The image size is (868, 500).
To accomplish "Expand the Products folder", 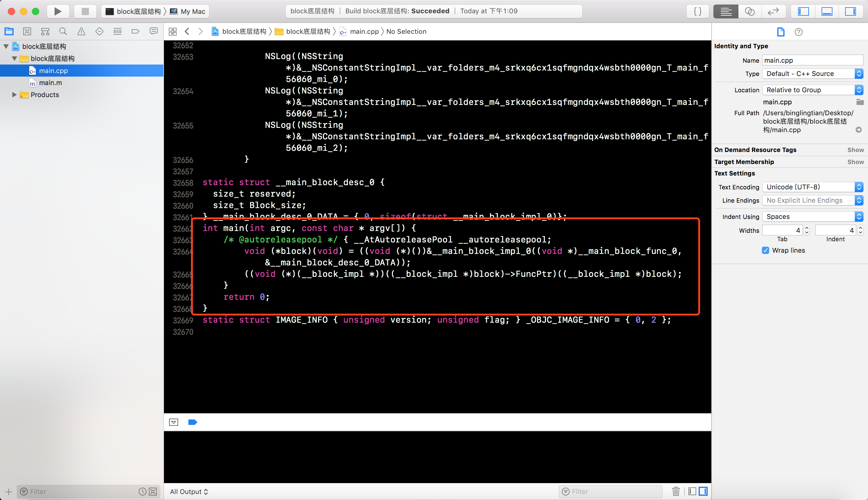I will (14, 95).
